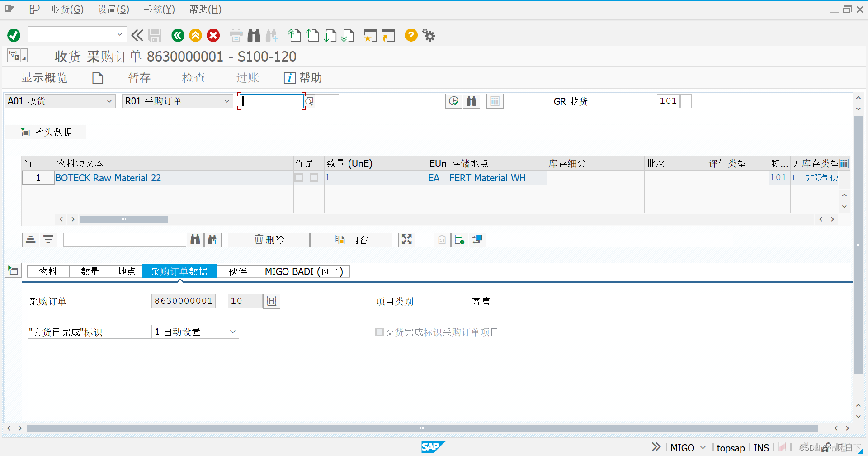
Task: Click the Customize Layout gear icon
Action: 429,35
